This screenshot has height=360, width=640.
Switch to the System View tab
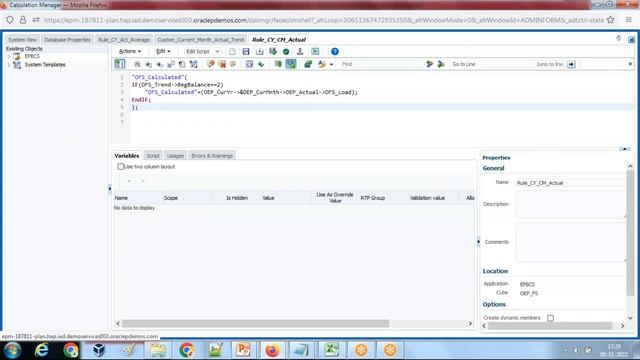(22, 40)
